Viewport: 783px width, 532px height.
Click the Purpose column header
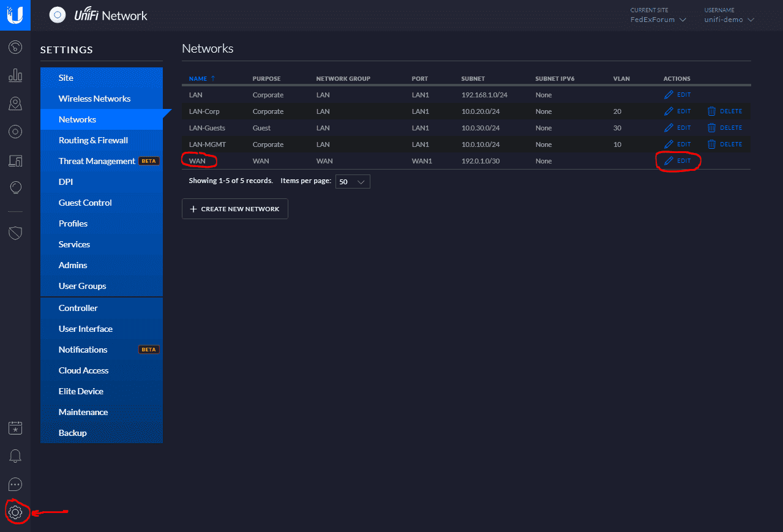point(266,79)
